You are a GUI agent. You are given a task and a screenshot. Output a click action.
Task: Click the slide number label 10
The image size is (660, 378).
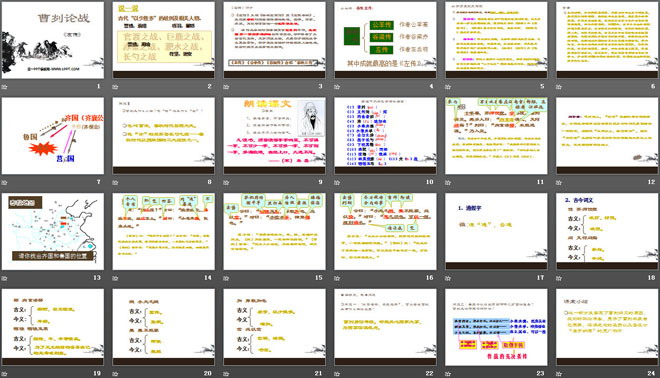pyautogui.click(x=429, y=182)
